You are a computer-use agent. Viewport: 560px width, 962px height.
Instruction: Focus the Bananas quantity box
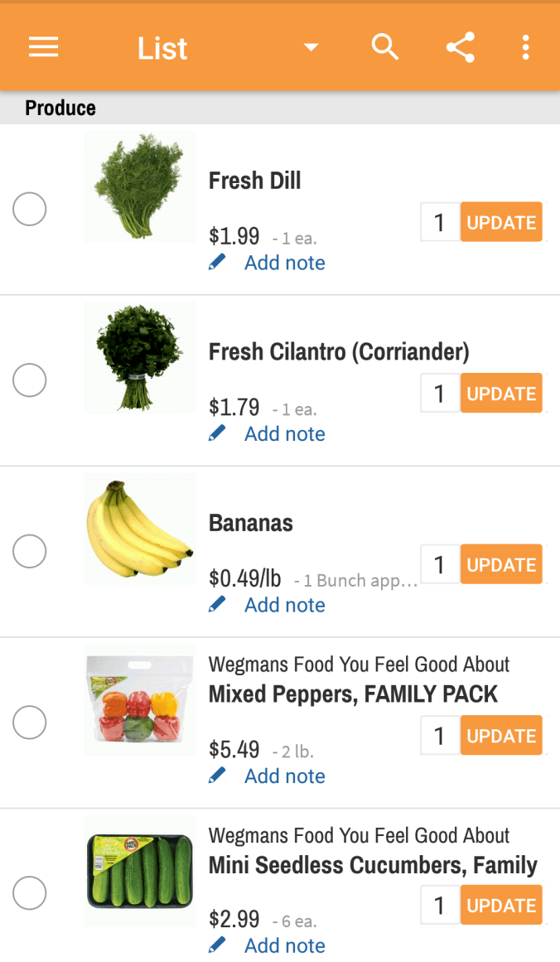[x=440, y=565]
